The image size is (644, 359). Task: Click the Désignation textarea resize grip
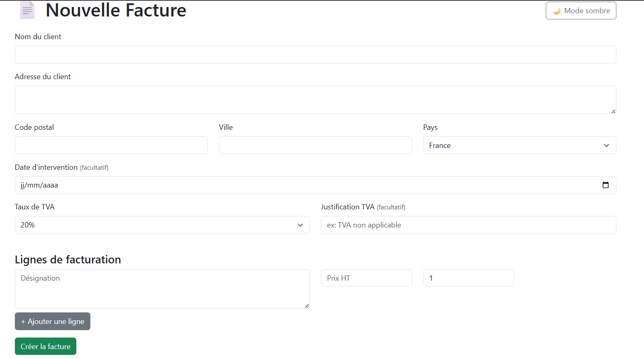click(307, 305)
